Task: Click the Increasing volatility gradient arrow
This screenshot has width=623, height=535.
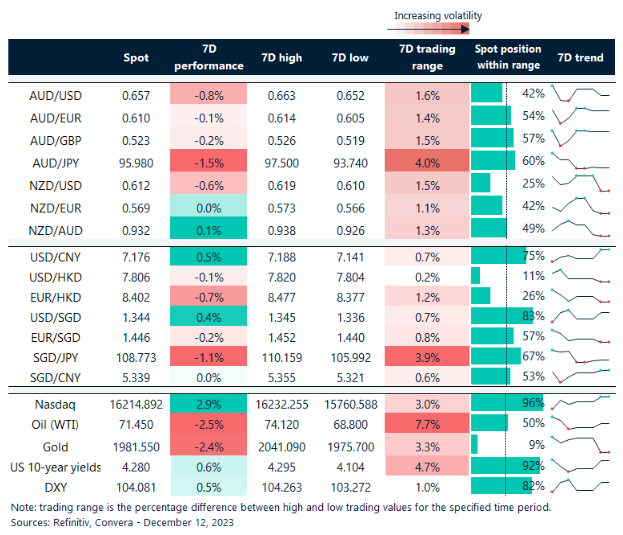Action: [x=436, y=31]
